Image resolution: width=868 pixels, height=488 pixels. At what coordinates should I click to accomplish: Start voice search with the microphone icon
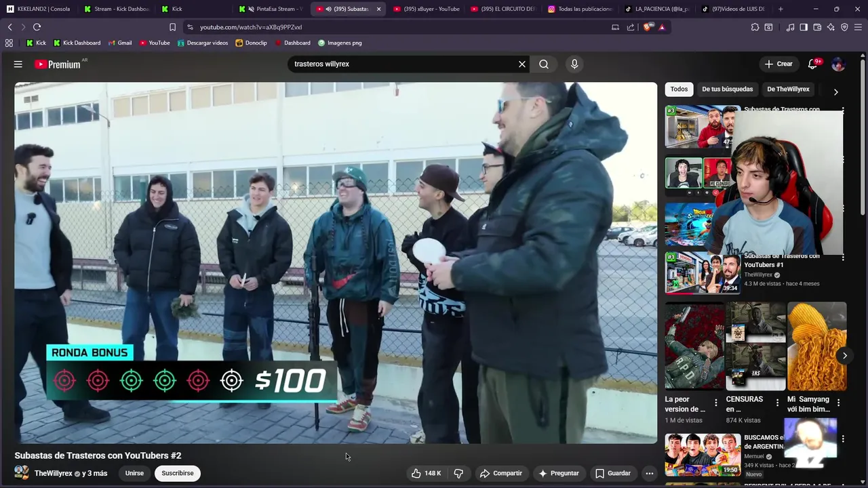pos(574,64)
